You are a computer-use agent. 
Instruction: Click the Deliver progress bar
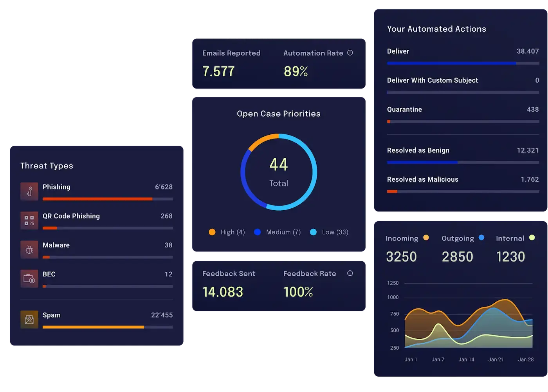point(463,63)
